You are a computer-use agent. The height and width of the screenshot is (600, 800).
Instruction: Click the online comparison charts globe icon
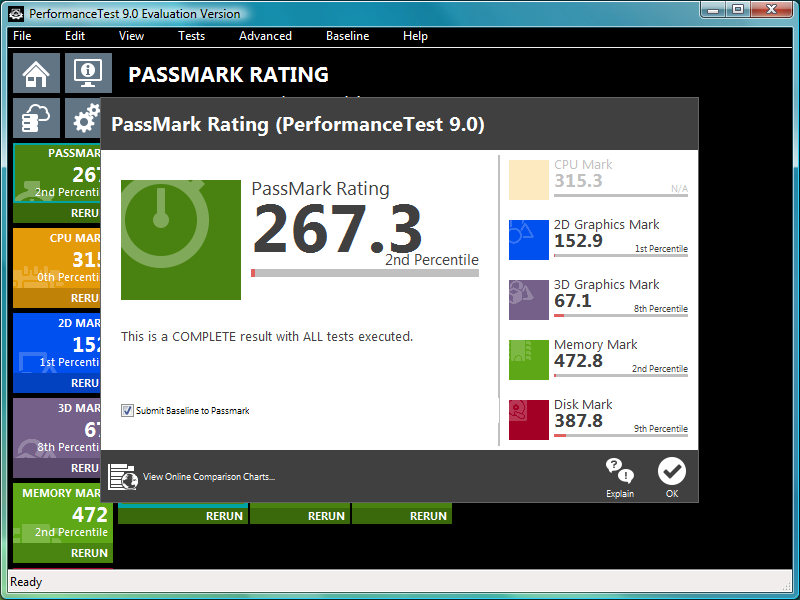(x=122, y=477)
